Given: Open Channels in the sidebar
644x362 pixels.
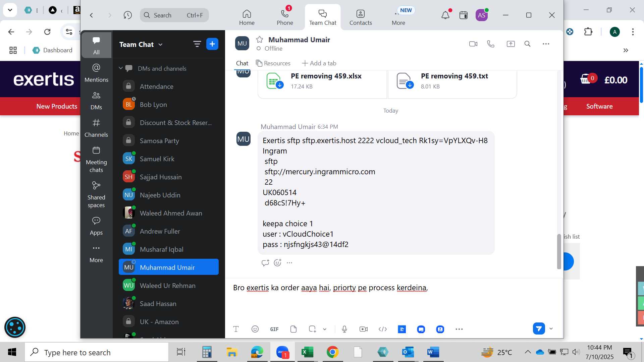Looking at the screenshot, I should click(96, 128).
